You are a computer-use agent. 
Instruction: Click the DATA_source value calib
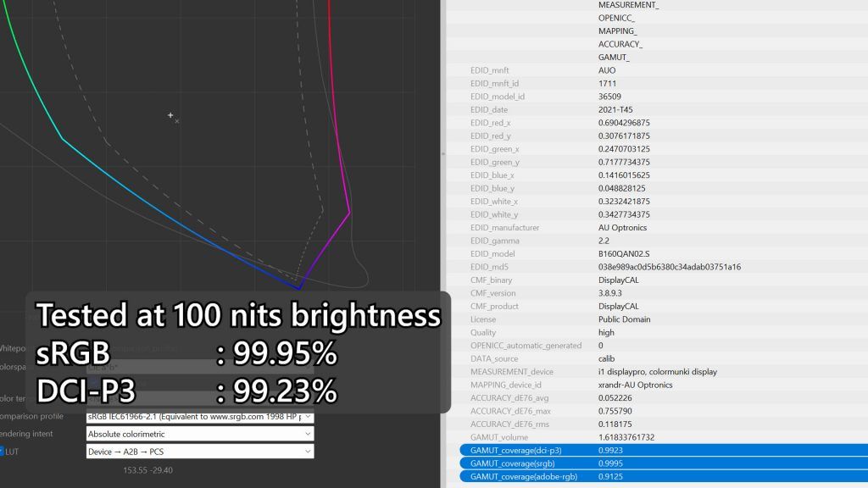click(x=606, y=358)
